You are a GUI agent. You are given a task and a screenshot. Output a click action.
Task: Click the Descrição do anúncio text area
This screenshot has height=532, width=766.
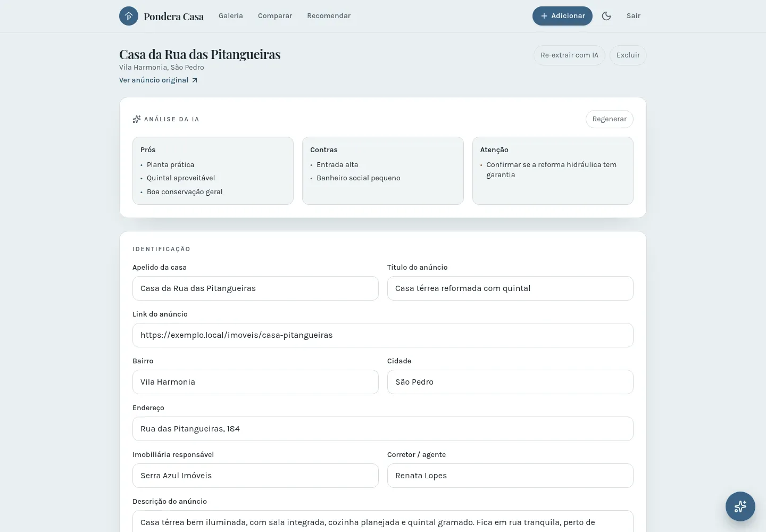pos(383,521)
